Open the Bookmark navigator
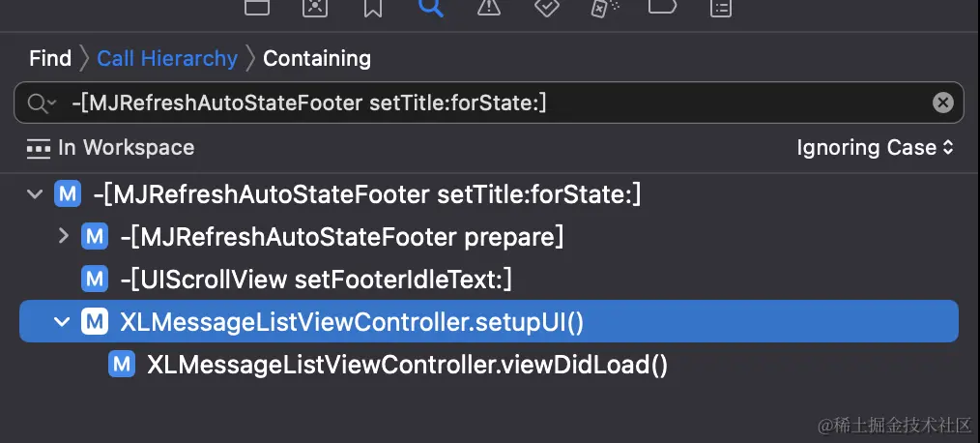The image size is (980, 443). point(373,7)
